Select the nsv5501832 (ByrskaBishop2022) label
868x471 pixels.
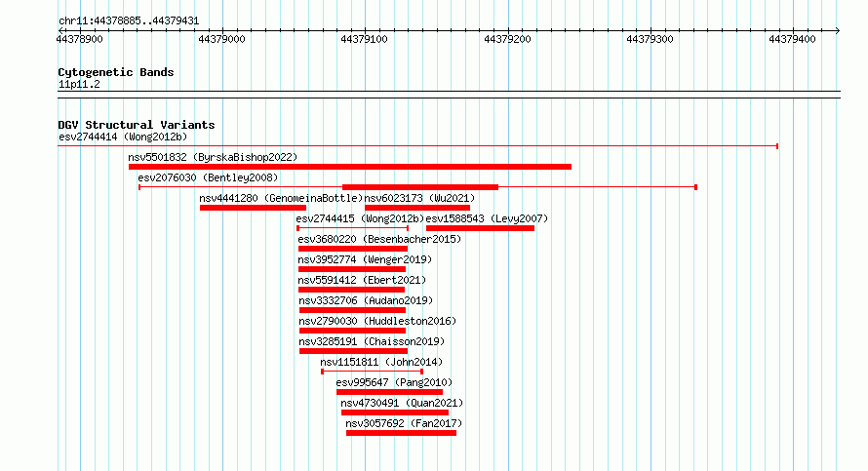213,157
